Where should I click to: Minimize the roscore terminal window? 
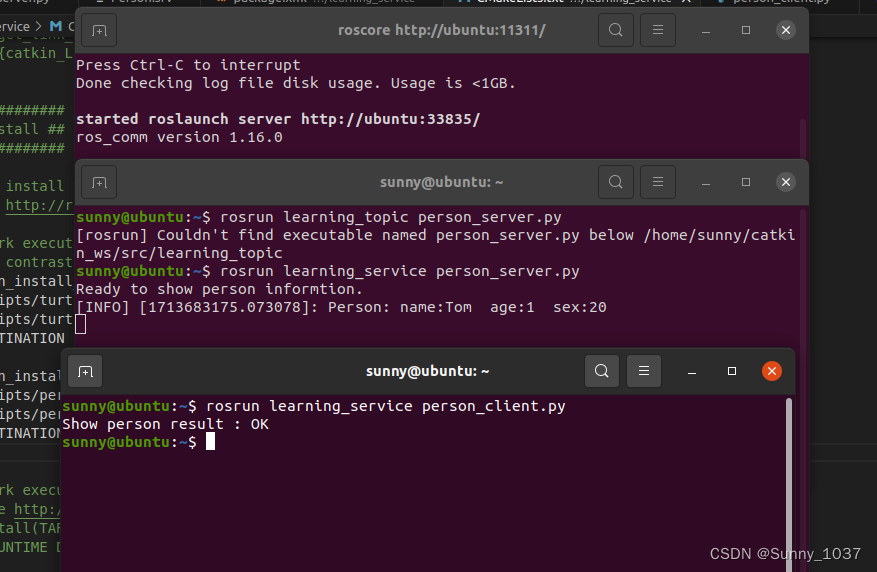706,30
